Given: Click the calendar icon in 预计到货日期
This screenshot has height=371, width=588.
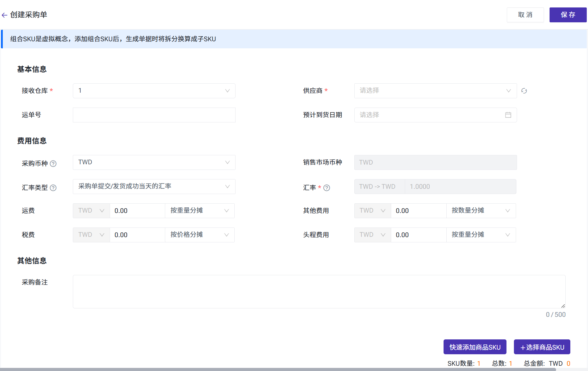Looking at the screenshot, I should (508, 115).
